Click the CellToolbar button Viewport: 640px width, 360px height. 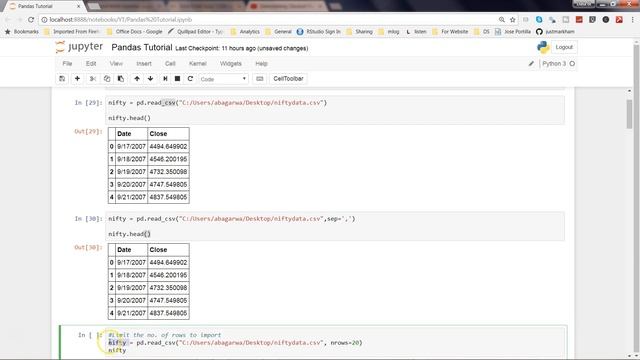click(x=288, y=79)
